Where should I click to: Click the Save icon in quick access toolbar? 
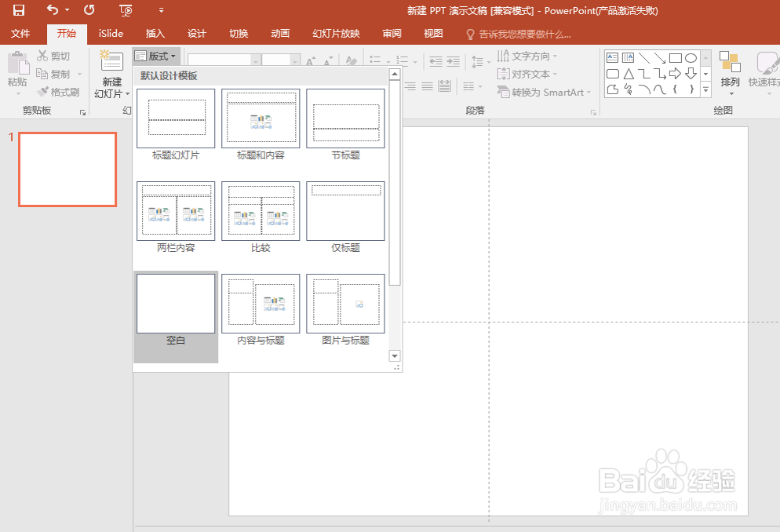[19, 10]
